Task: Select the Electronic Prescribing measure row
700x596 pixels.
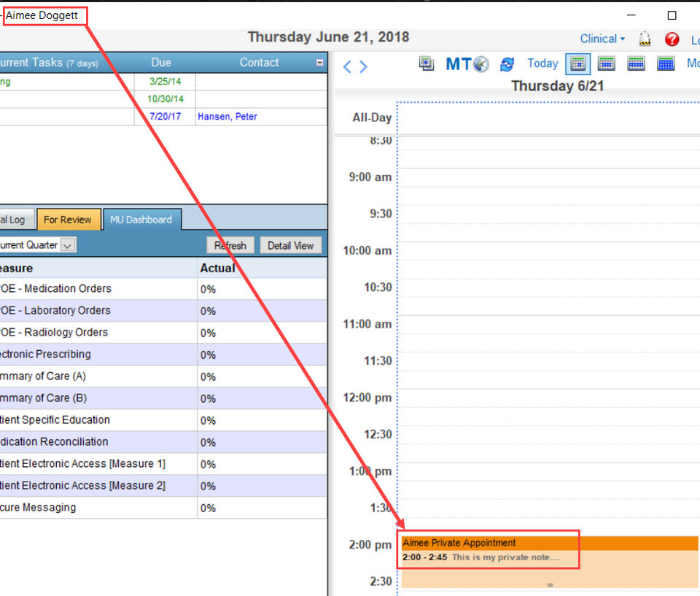Action: (163, 355)
